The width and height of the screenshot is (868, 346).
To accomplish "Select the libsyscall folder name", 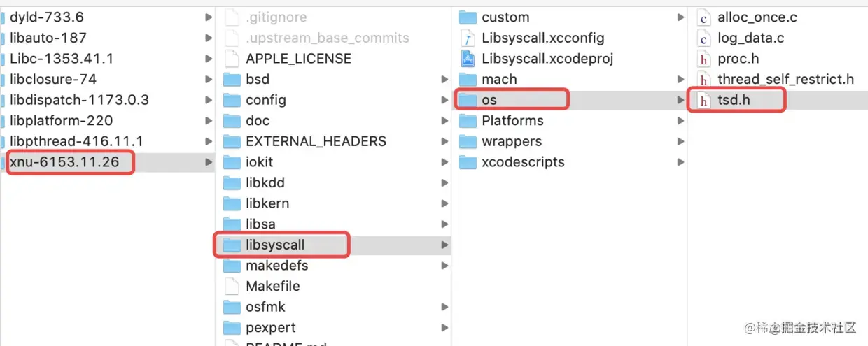I will click(275, 245).
